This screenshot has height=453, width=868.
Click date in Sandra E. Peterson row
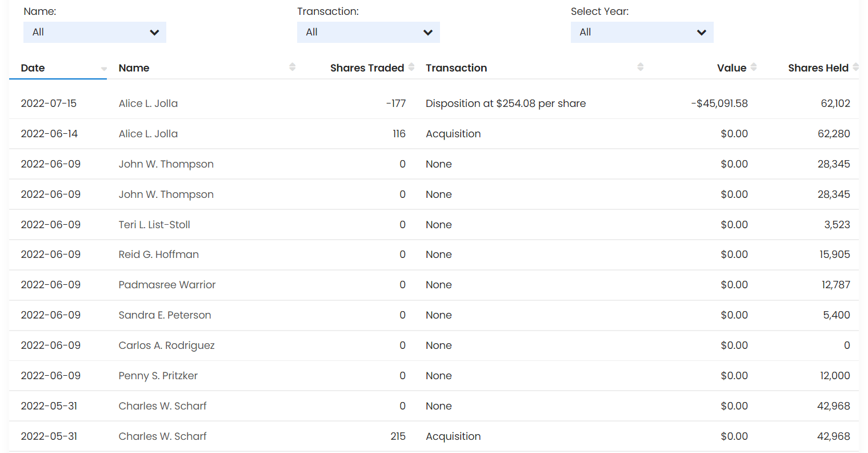coord(50,315)
